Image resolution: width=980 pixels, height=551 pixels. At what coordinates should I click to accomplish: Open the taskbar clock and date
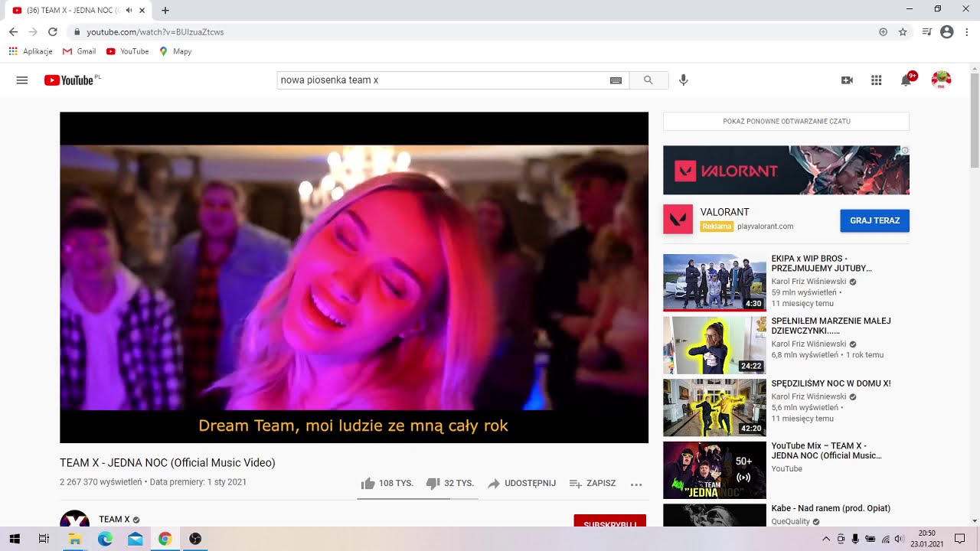click(x=926, y=539)
